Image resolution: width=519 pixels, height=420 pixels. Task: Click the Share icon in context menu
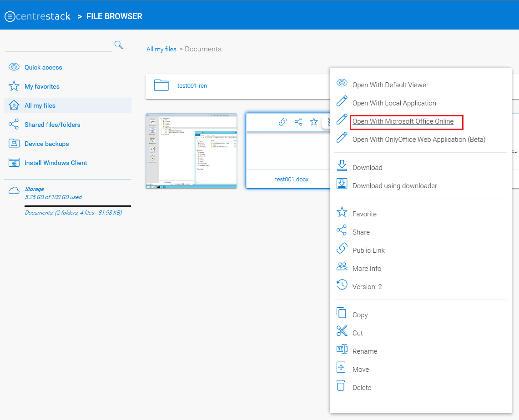[x=342, y=230]
